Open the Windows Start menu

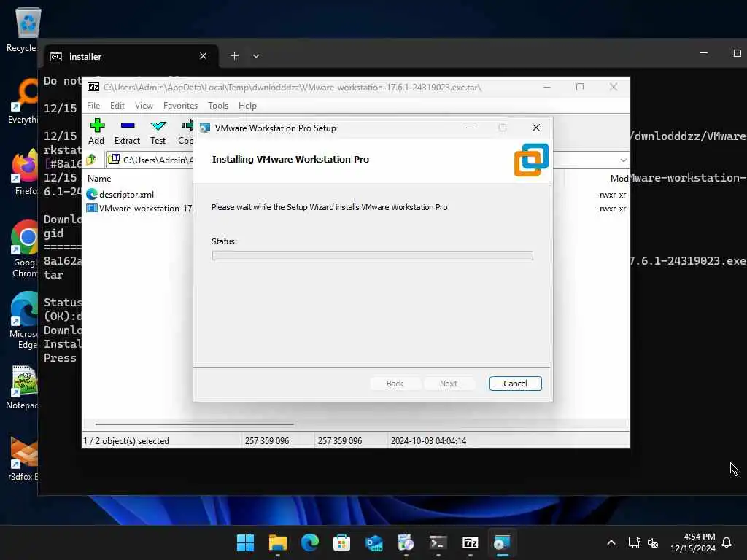pos(245,542)
